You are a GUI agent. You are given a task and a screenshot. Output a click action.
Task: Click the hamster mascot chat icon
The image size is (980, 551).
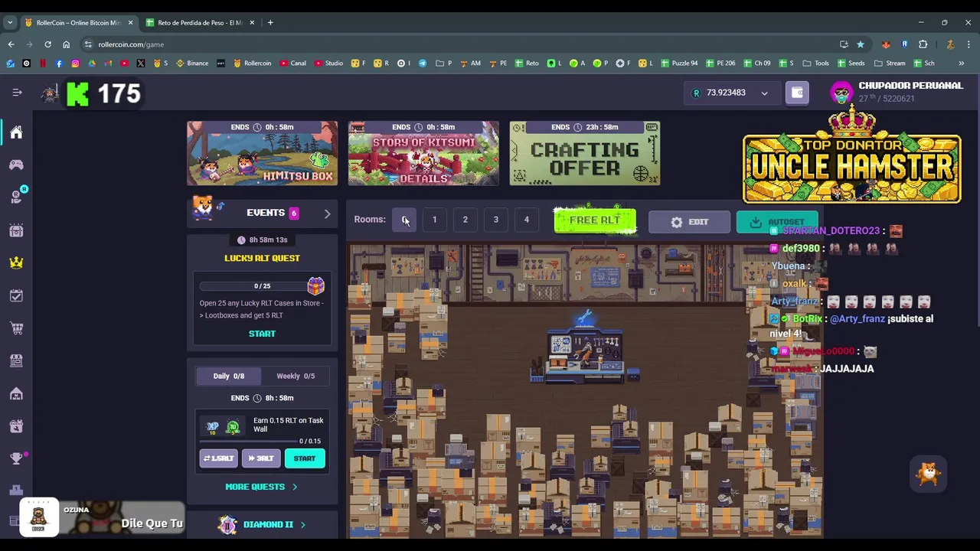[929, 474]
